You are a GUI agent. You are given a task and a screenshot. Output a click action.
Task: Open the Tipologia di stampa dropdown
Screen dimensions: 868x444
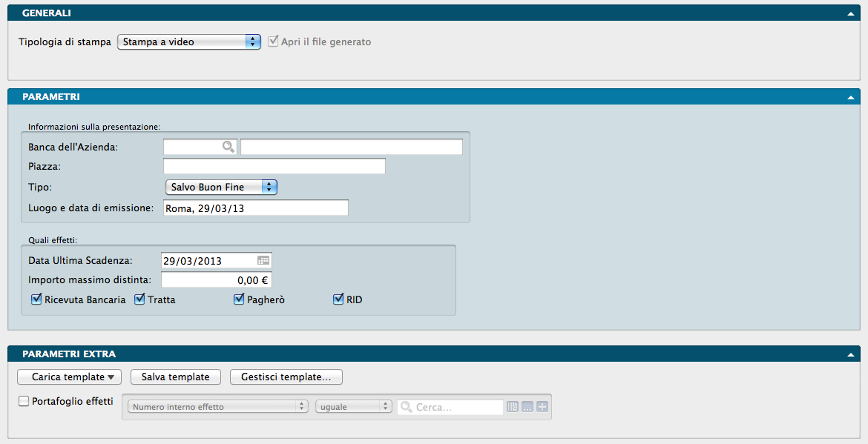pyautogui.click(x=189, y=42)
